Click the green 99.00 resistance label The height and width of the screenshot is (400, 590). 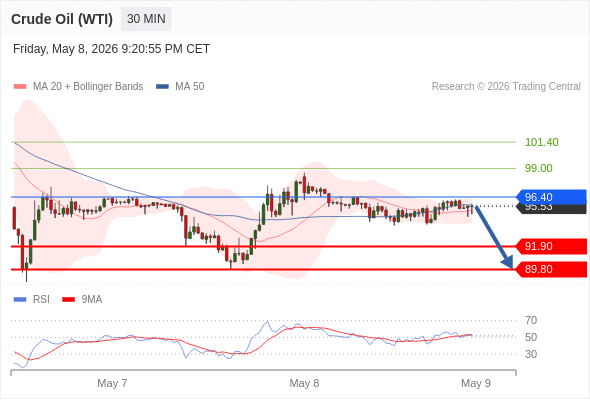tap(539, 168)
